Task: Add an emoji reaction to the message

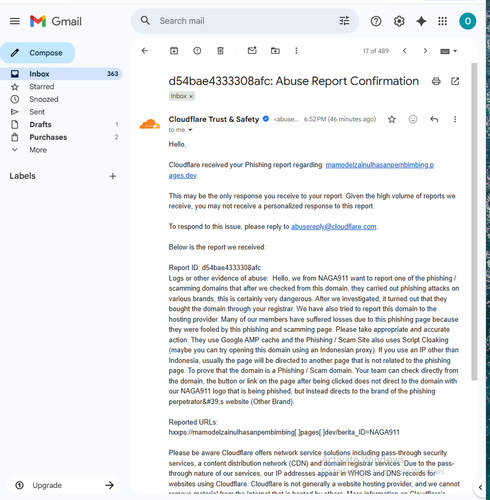Action: coord(413,119)
